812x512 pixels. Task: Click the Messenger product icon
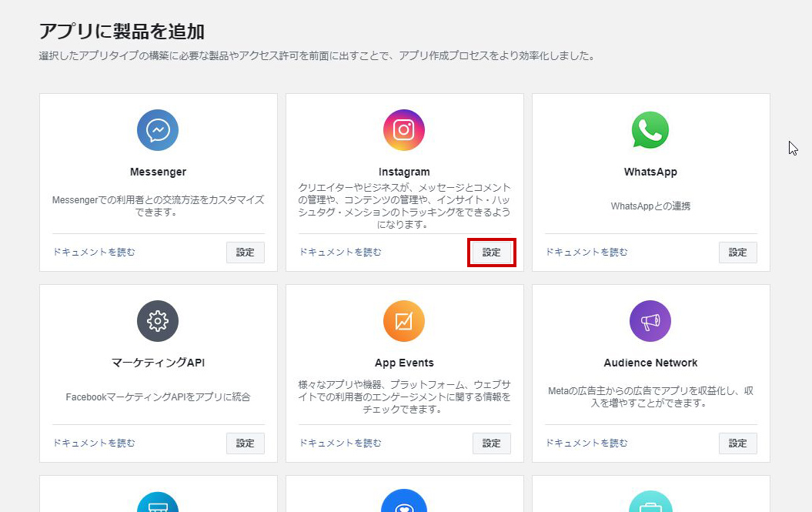pos(158,130)
